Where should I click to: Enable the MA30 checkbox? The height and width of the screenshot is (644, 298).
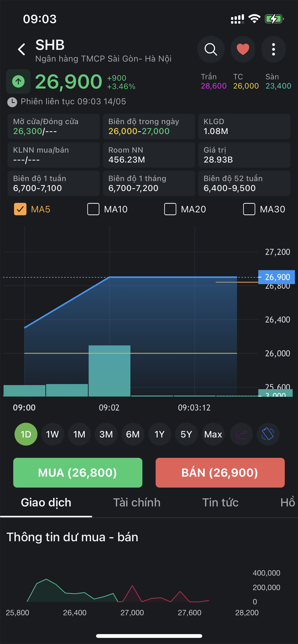coord(249,209)
